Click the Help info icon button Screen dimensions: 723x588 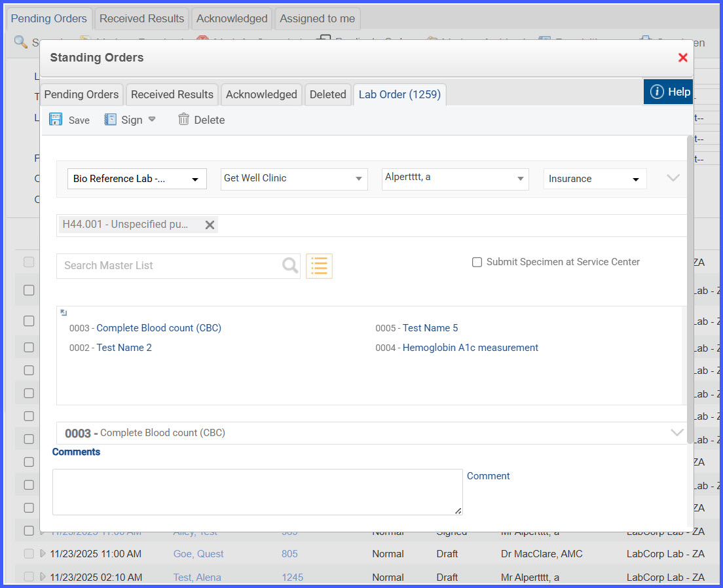pyautogui.click(x=669, y=92)
